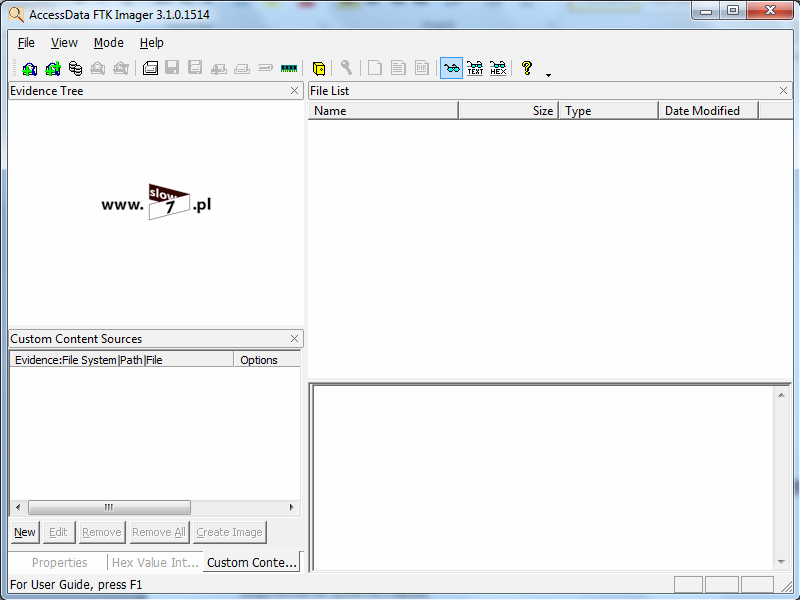Minimize the FTK Imager window
This screenshot has height=600, width=800.
(x=706, y=11)
